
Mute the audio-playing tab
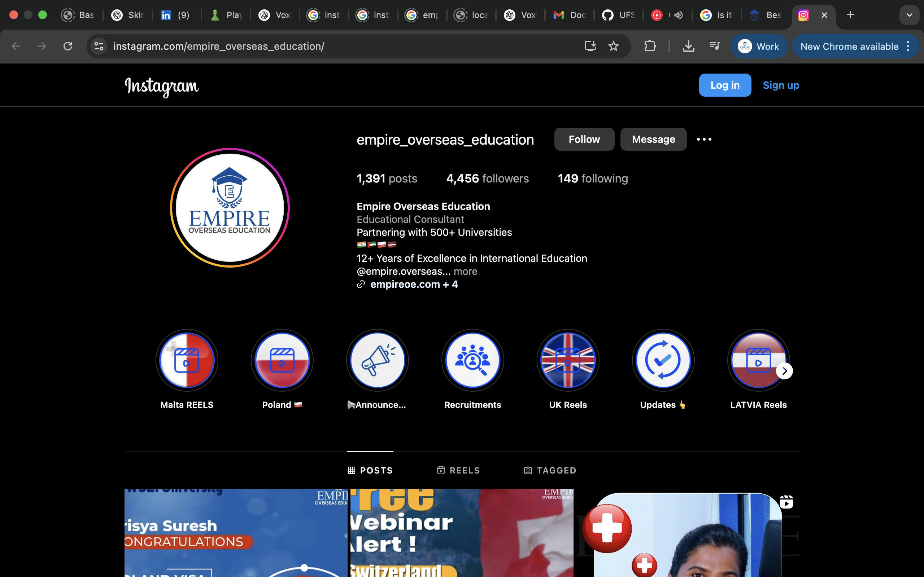[679, 15]
